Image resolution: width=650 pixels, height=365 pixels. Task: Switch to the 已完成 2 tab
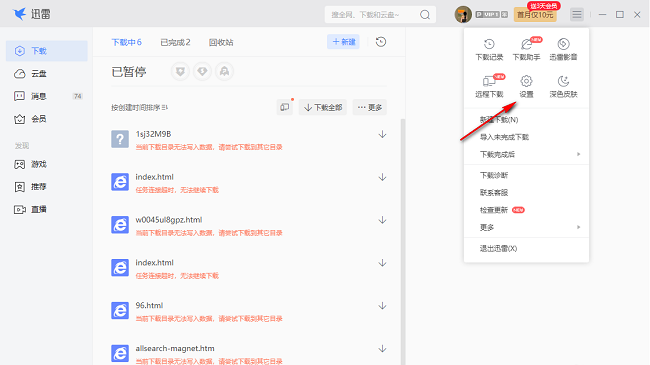tap(175, 42)
